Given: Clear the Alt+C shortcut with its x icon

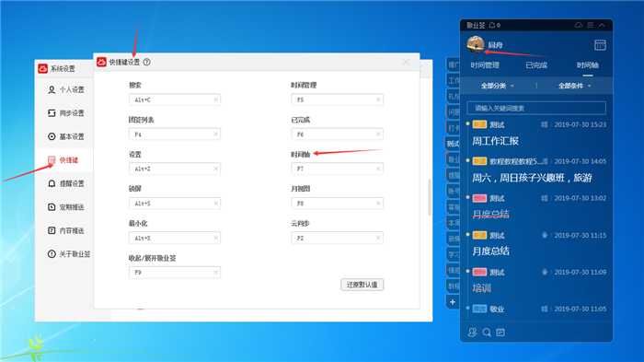Looking at the screenshot, I should pos(215,99).
